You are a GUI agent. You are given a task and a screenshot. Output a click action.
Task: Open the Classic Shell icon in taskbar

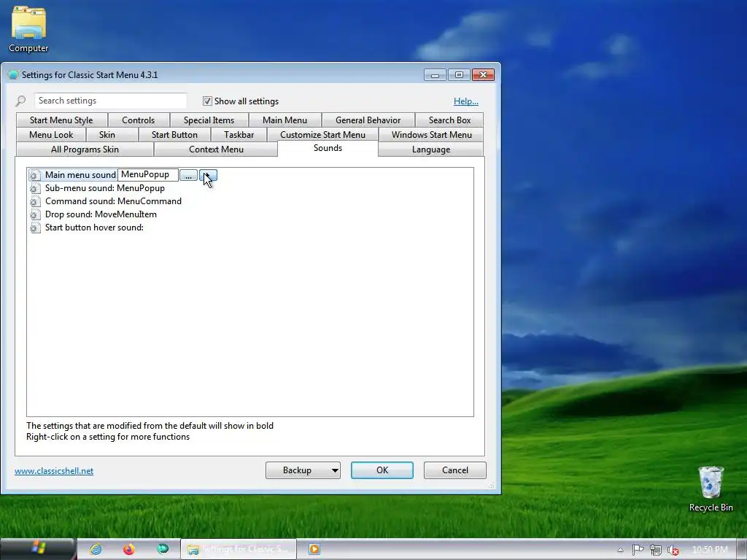(163, 549)
